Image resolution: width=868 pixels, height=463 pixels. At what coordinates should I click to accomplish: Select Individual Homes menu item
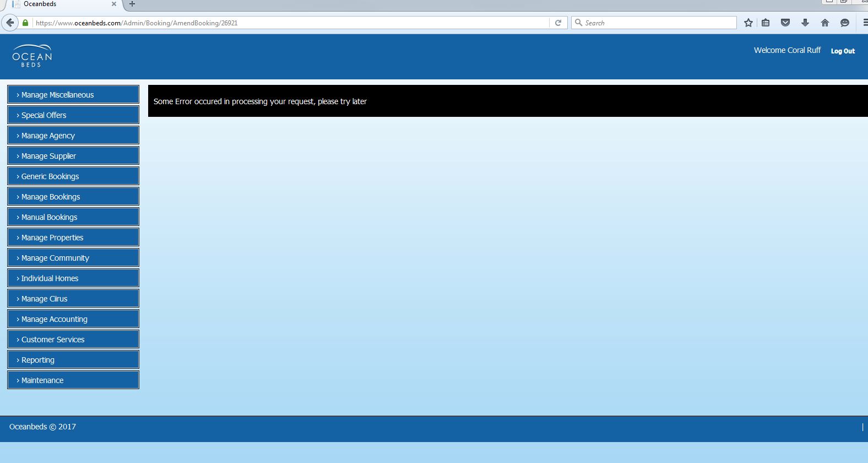point(73,278)
